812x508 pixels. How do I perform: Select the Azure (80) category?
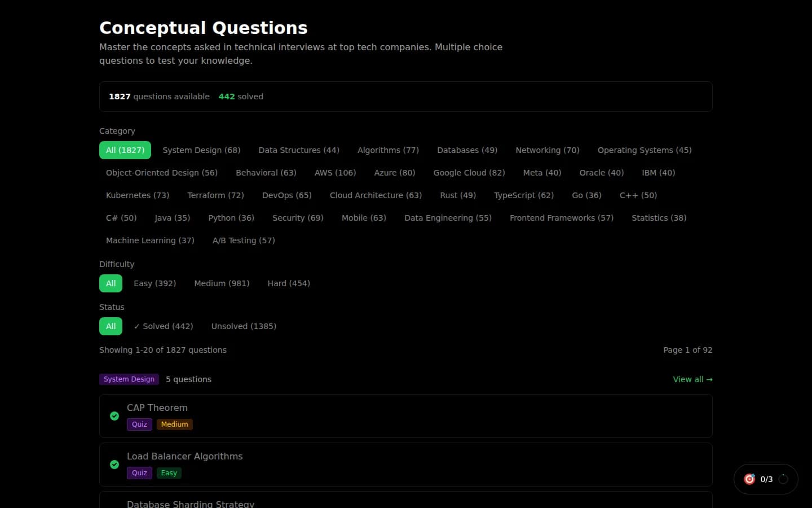(x=395, y=173)
